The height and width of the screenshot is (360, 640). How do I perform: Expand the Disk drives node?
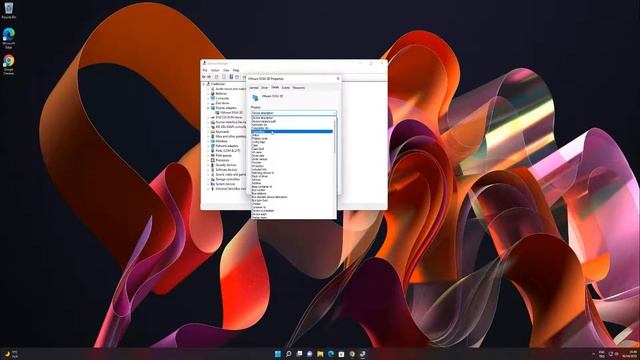(208, 103)
